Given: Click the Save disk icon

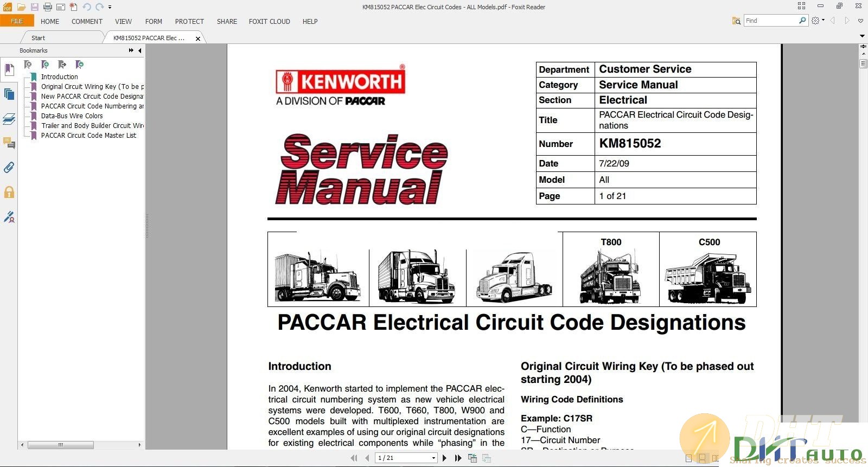Looking at the screenshot, I should (x=35, y=7).
